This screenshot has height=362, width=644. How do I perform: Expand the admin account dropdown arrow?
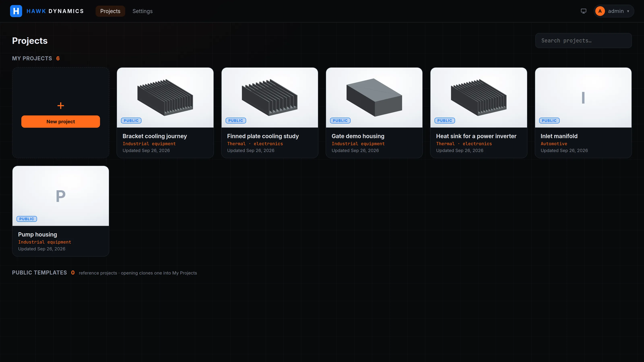tap(628, 11)
